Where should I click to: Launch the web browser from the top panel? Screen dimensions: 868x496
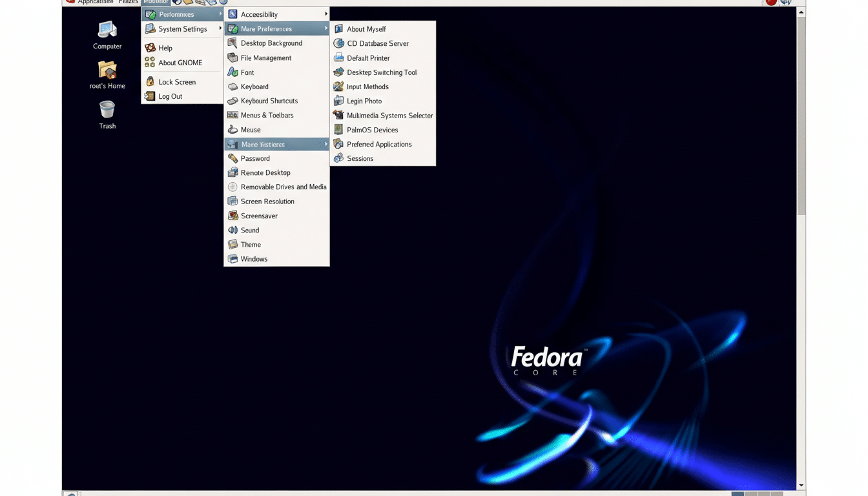176,3
